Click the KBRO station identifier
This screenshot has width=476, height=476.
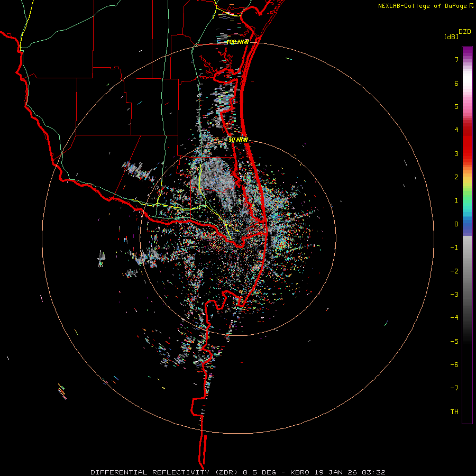tap(300, 472)
